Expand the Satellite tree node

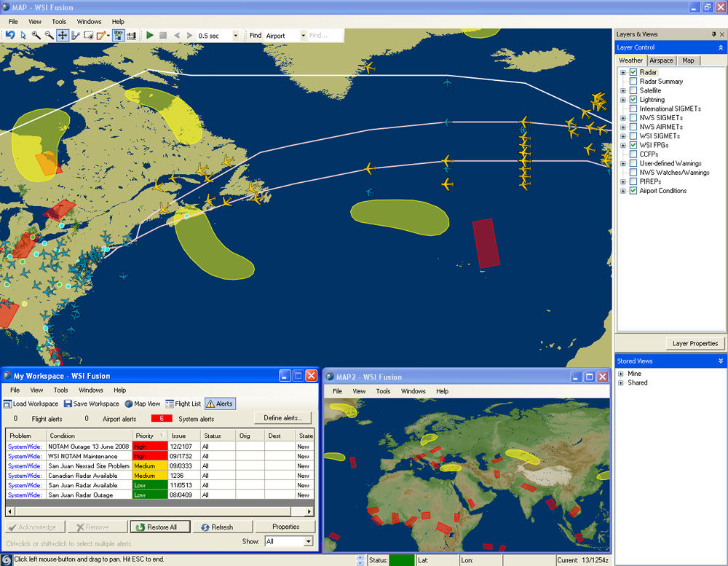623,90
